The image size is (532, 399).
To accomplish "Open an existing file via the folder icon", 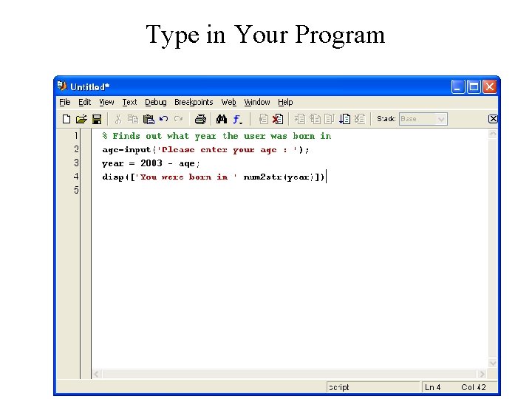I will 81,119.
